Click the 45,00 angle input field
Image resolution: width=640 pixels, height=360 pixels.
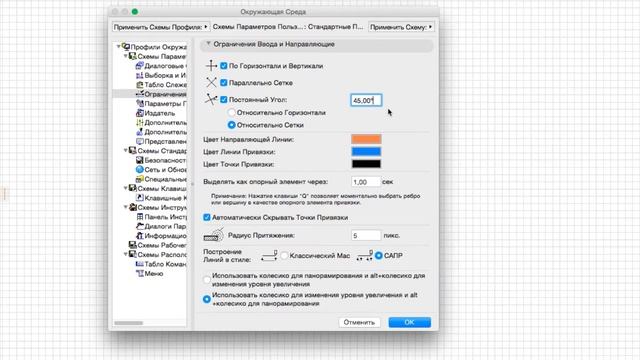tap(366, 100)
